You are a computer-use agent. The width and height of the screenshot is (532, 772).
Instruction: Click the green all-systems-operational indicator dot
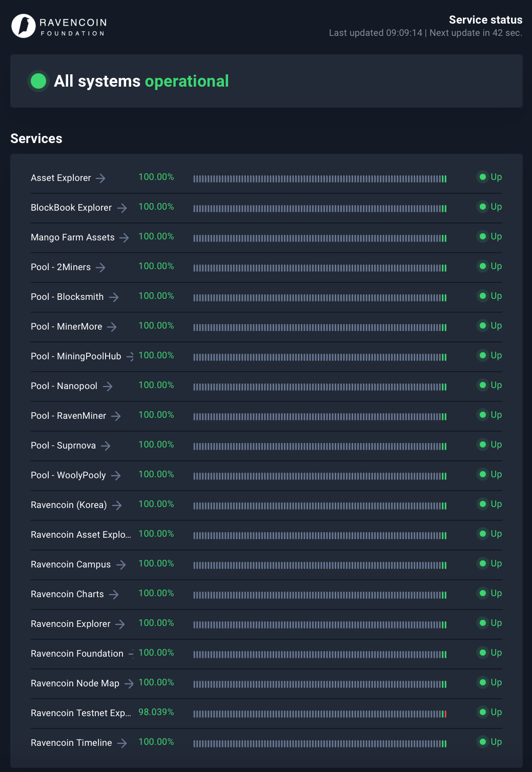point(38,81)
